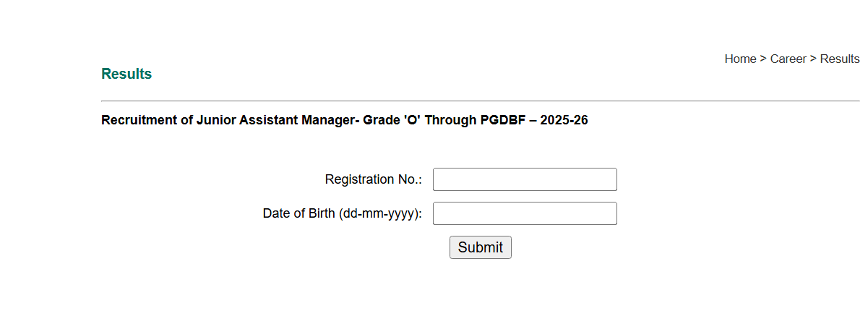Click the Home breadcrumb link
Screen dimensions: 868x324
pos(740,59)
